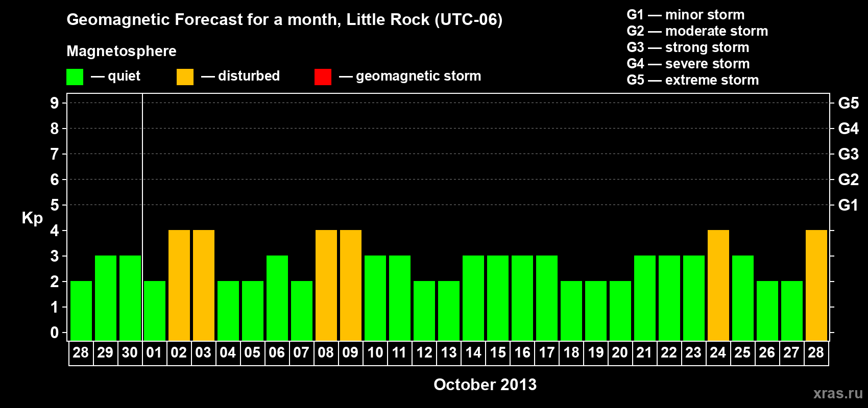Select the green bar for October 17
868x408 pixels.
coord(547,298)
